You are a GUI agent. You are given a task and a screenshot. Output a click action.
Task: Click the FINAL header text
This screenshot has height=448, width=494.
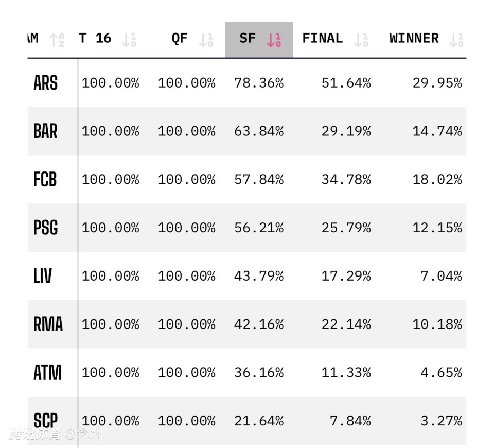pyautogui.click(x=322, y=39)
